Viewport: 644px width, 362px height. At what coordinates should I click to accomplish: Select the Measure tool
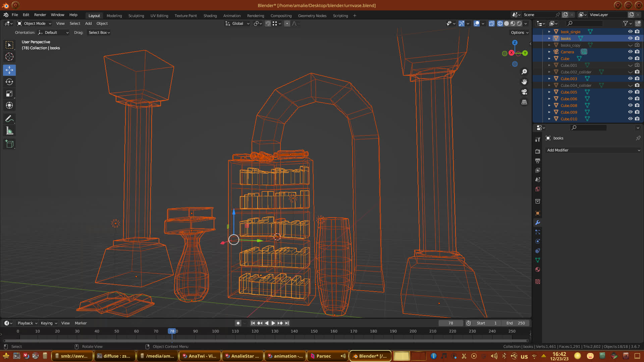pos(9,131)
